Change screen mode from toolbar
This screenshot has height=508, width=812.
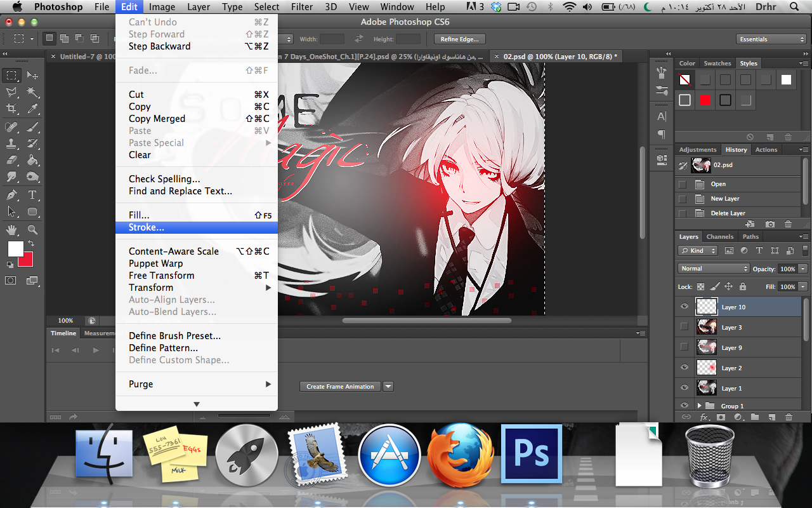coord(32,280)
